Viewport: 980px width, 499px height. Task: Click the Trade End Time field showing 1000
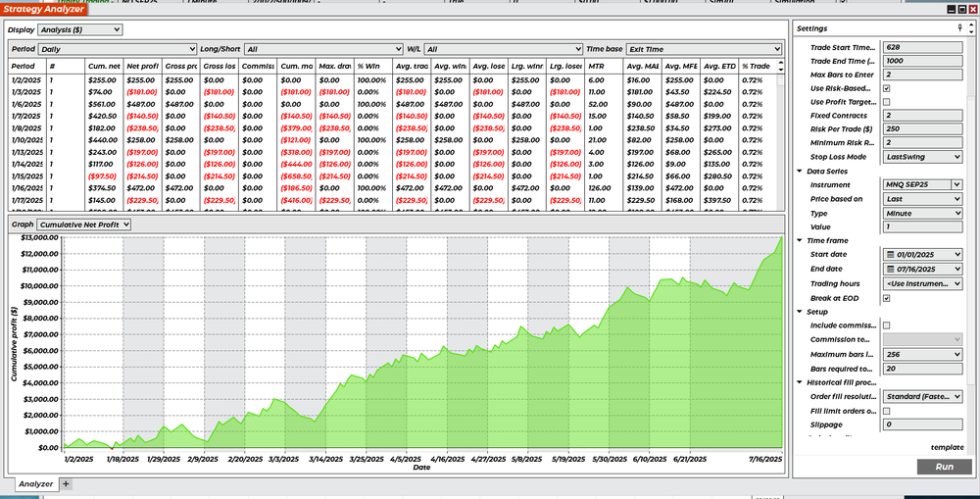point(922,62)
